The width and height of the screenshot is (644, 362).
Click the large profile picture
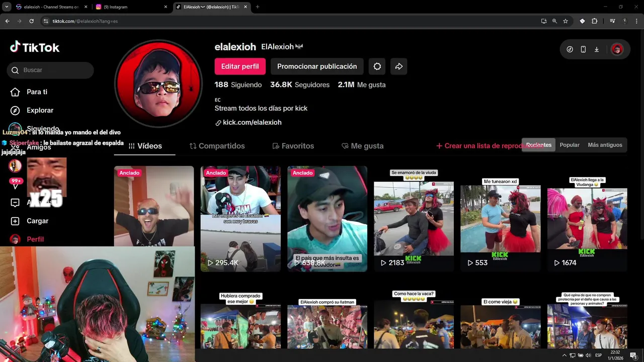158,83
